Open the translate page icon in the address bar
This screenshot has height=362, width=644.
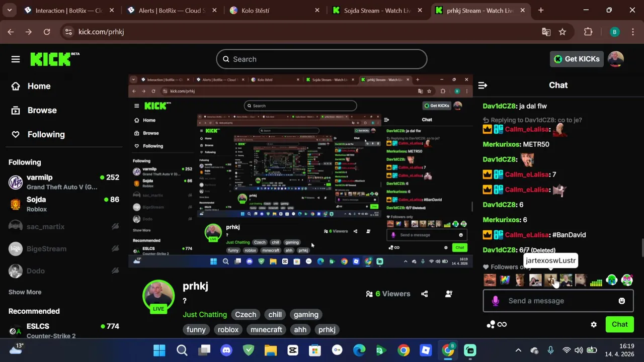(x=546, y=32)
